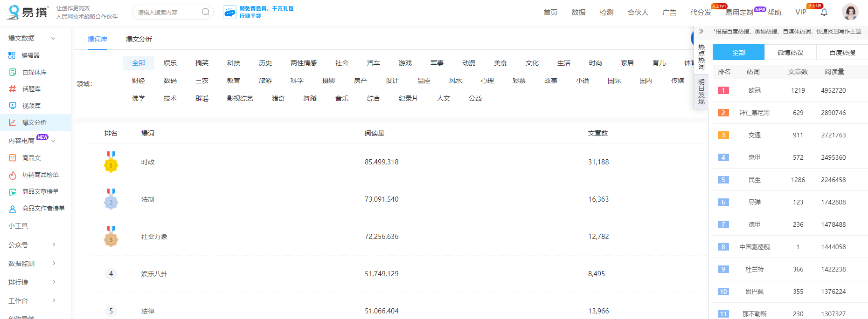The image size is (868, 319).
Task: Switch to the 爆文分析 tab
Action: coord(139,39)
